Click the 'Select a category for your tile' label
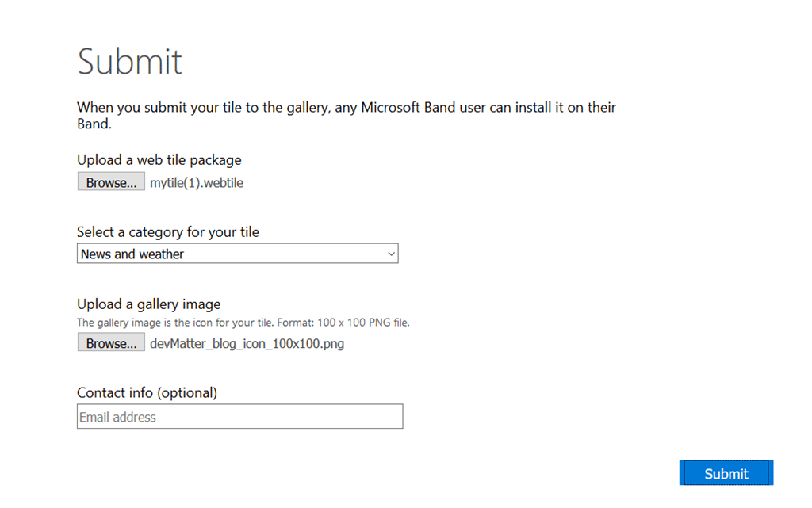Image resolution: width=812 pixels, height=508 pixels. click(x=168, y=232)
